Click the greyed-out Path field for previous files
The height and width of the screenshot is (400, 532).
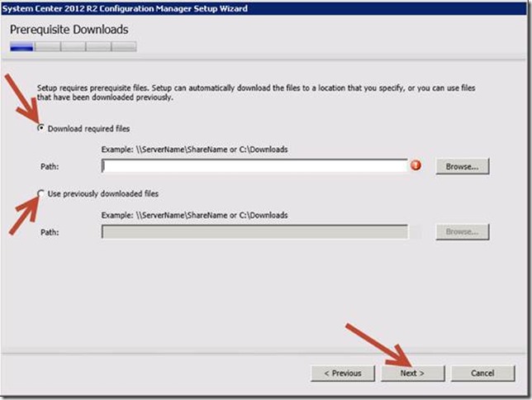254,232
